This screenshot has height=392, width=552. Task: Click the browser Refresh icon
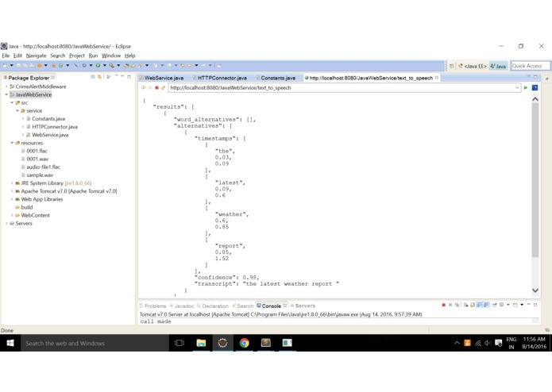[164, 88]
